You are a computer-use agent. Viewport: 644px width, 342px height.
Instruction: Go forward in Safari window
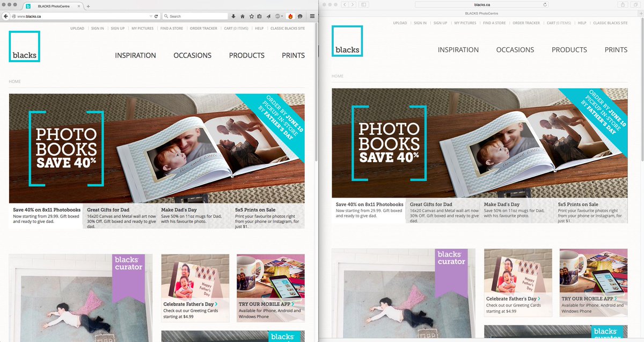[353, 4]
